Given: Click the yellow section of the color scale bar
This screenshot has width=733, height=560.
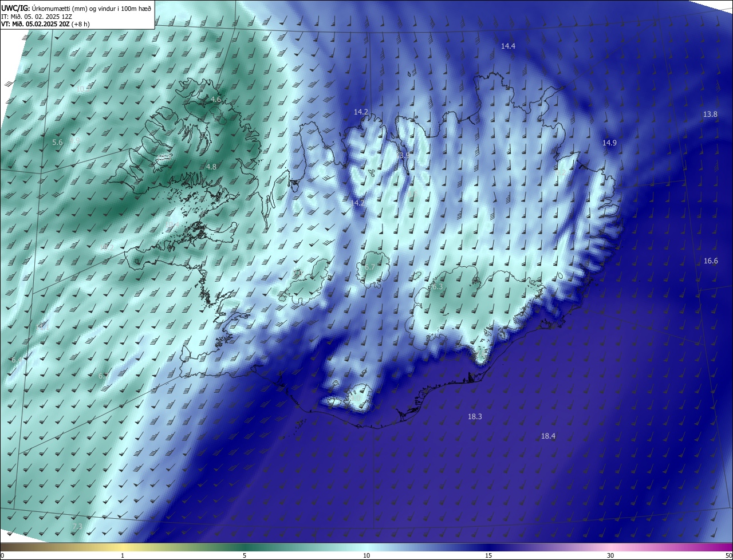Looking at the screenshot, I should point(123,547).
